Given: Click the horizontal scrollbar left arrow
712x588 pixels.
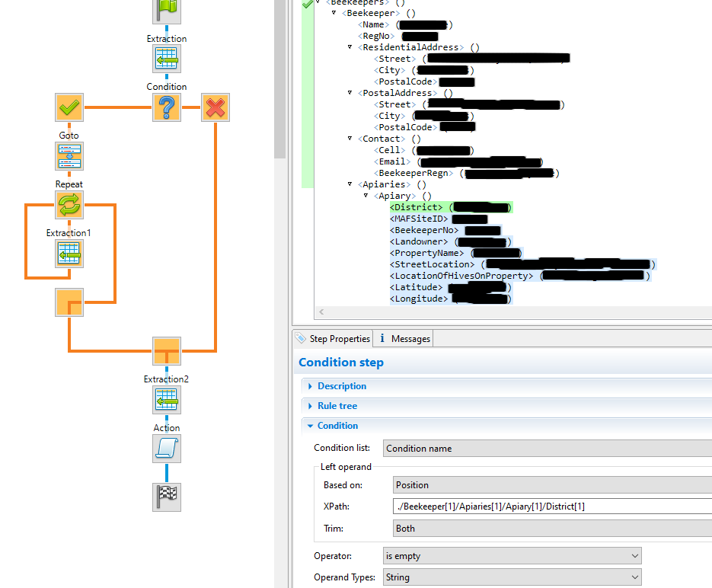Looking at the screenshot, I should [321, 312].
